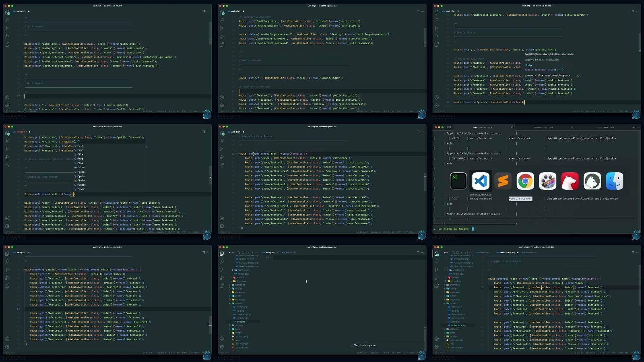Viewport: 644px width, 362px height.
Task: Open Search in the top-middle editor window
Action: pos(222,20)
